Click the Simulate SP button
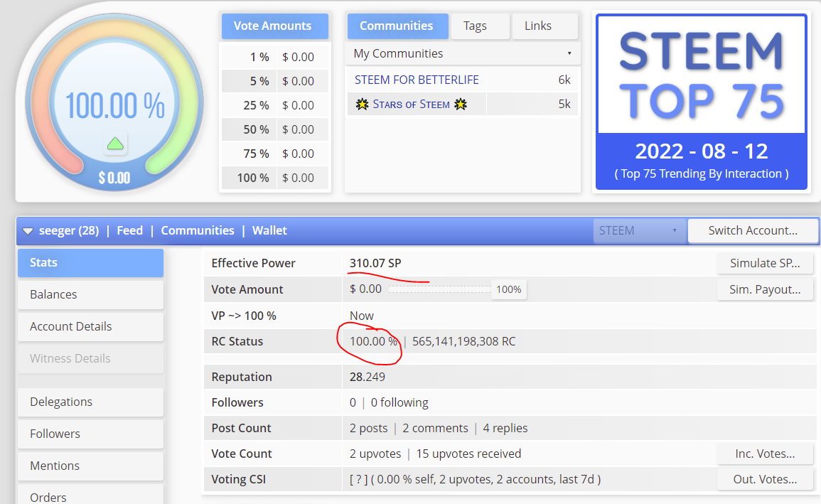821x504 pixels. [x=765, y=263]
